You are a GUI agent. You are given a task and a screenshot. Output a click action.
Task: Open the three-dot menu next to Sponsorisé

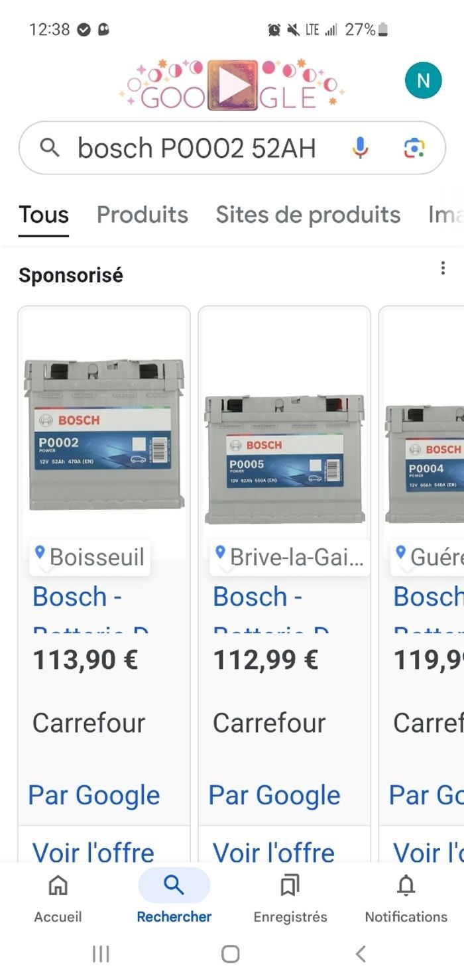(x=443, y=267)
